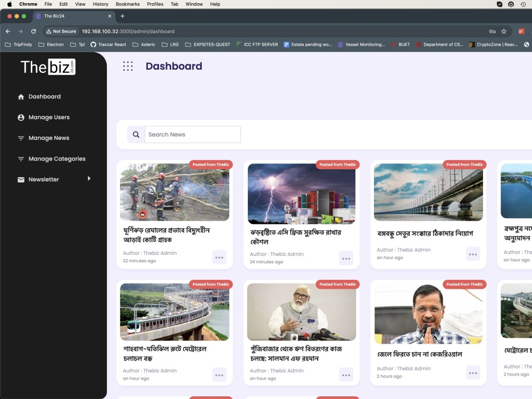Open the ICC FTP SERVER bookmark
This screenshot has width=532, height=399.
pyautogui.click(x=257, y=45)
